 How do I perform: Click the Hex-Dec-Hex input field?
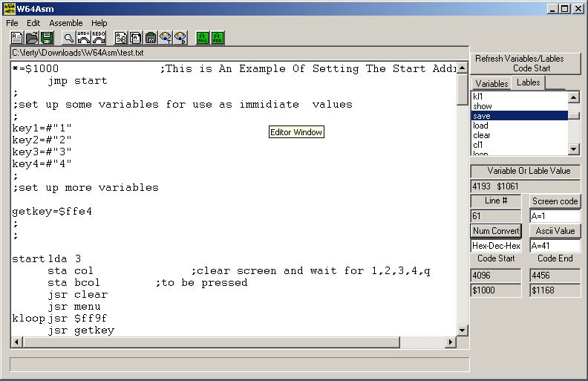tap(496, 246)
